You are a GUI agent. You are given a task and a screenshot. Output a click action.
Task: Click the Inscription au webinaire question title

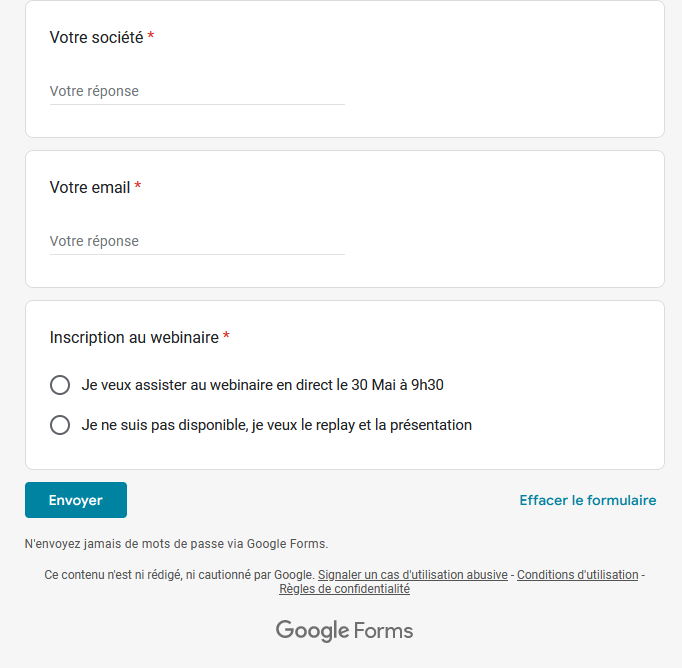click(x=134, y=337)
